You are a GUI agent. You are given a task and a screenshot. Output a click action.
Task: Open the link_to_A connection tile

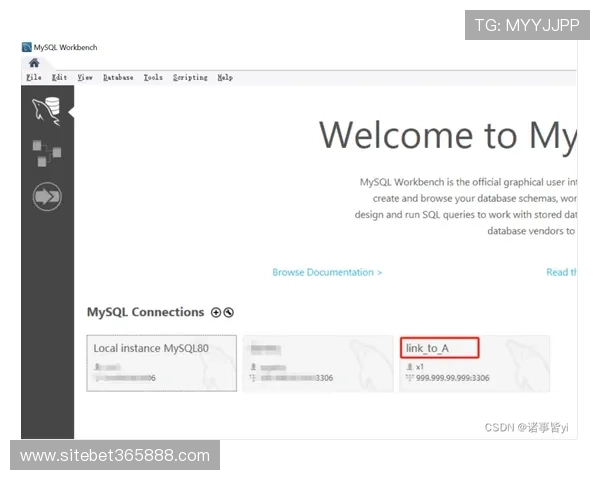(474, 363)
